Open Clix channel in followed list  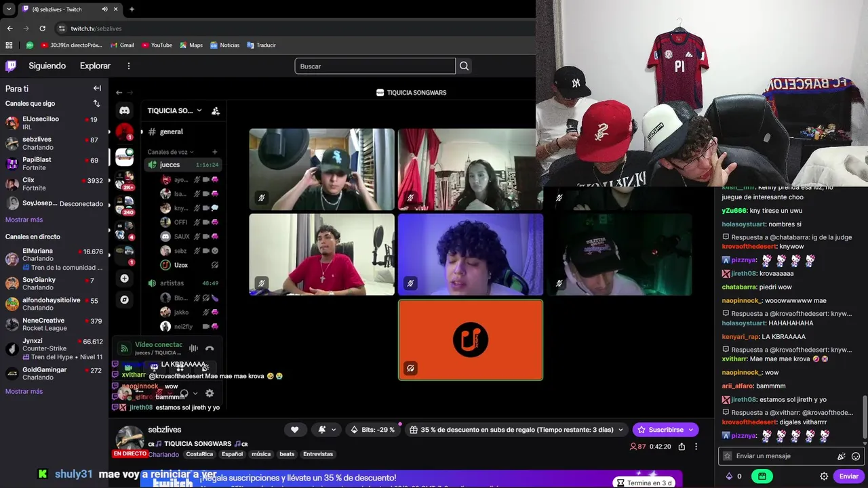click(x=54, y=184)
